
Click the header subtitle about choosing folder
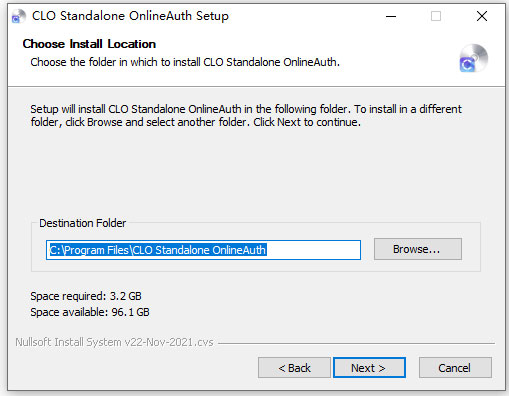coord(185,62)
